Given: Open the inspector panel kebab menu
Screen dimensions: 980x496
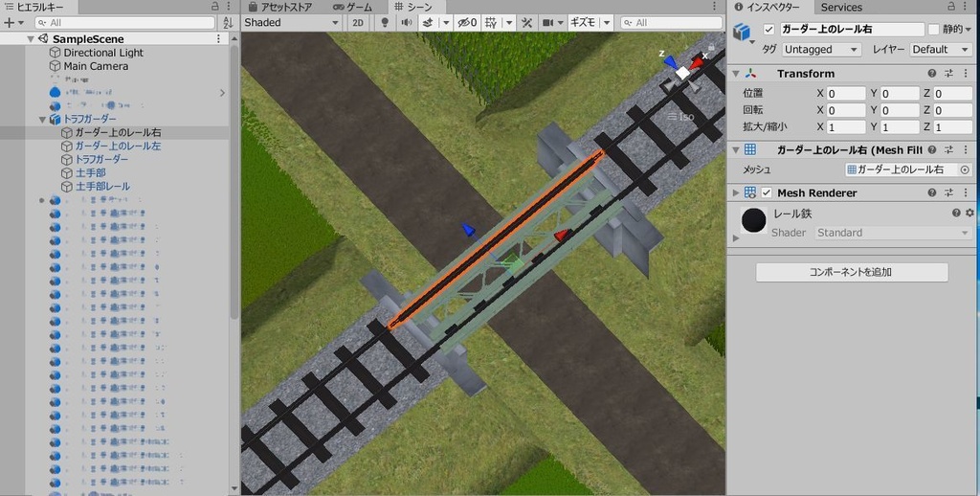Looking at the screenshot, I should click(966, 7).
